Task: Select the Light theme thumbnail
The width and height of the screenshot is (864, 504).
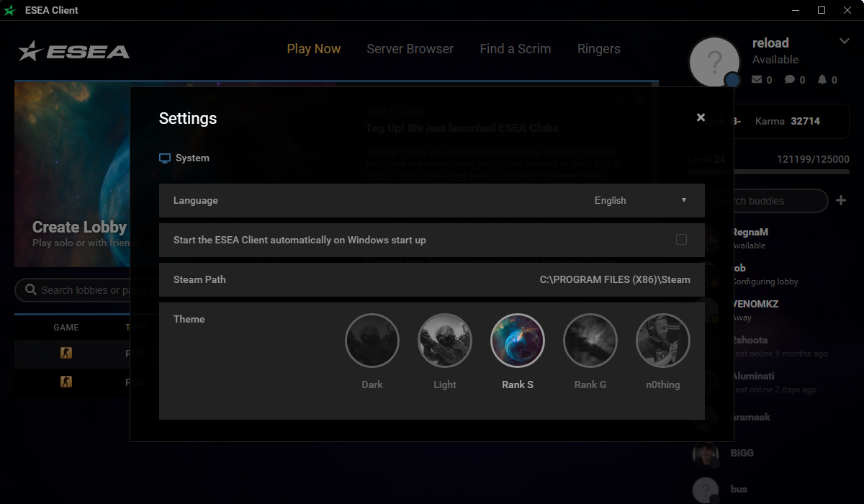Action: 445,341
